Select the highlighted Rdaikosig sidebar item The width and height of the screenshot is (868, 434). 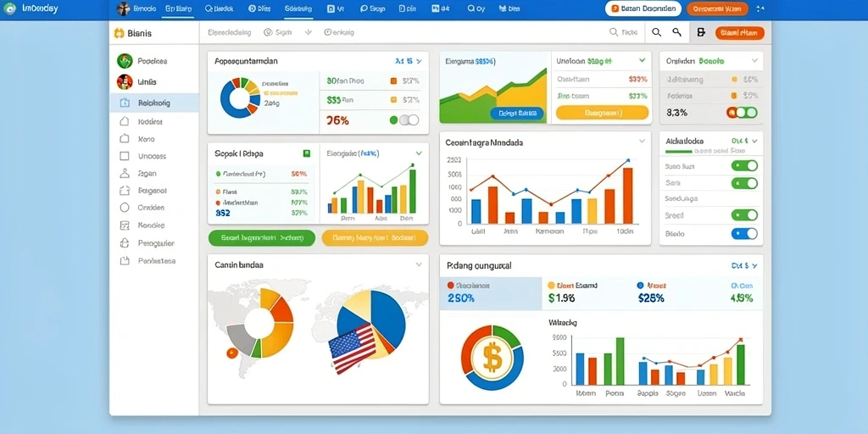(154, 103)
